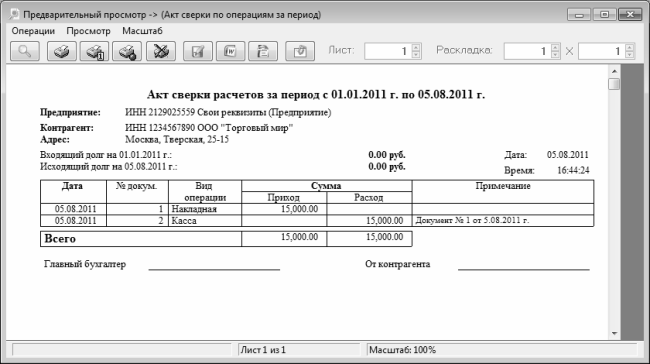Click the plain printer icon
650x364 pixels.
(x=62, y=51)
